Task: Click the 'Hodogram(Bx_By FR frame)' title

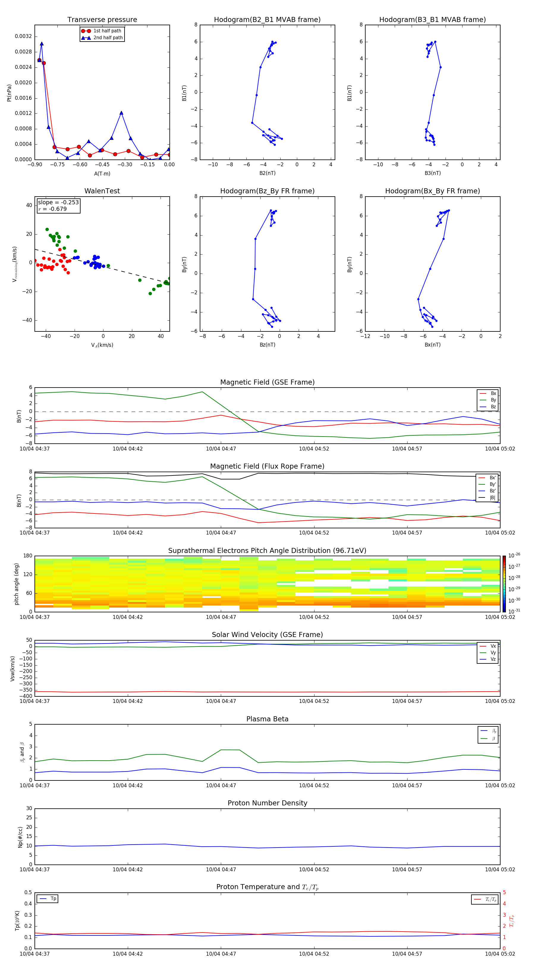Action: 432,191
